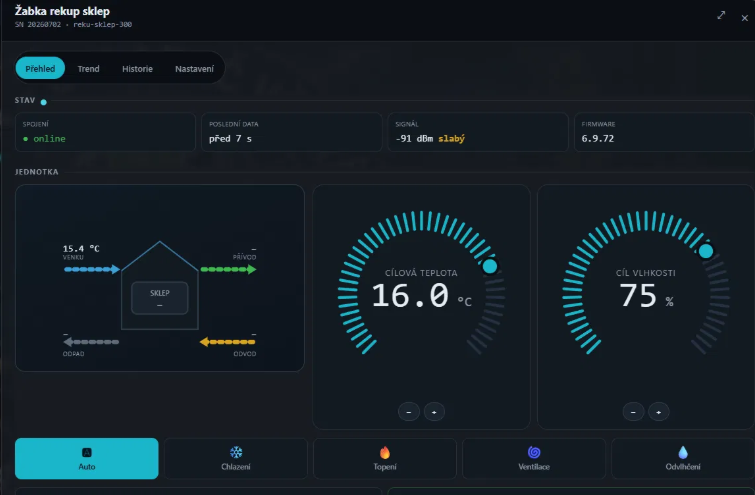Decrease cíl vlhkosti with minus button
755x495 pixels.
633,412
